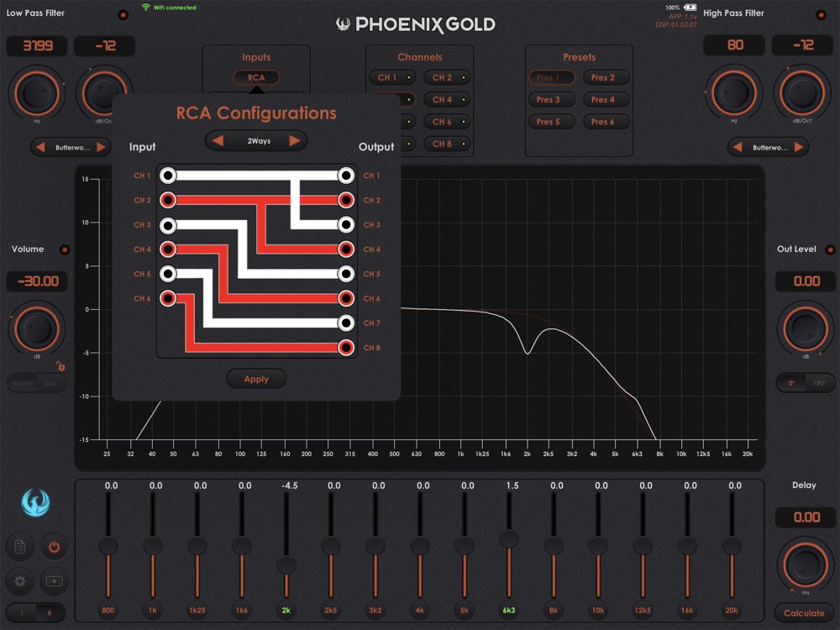Click the Volume dB rotary knob
Viewport: 840px width, 630px height.
pos(37,328)
